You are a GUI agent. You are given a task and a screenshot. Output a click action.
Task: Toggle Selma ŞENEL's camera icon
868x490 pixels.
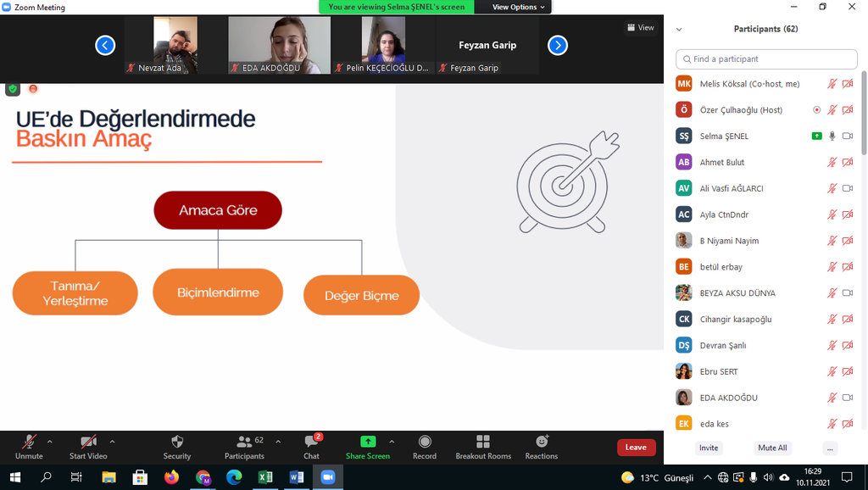[x=848, y=136]
